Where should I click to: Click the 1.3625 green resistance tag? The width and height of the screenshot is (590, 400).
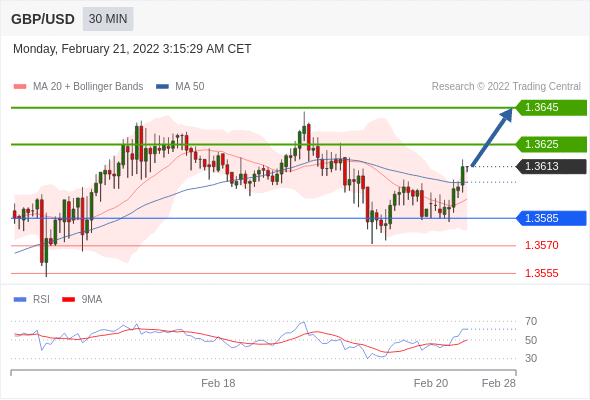551,144
